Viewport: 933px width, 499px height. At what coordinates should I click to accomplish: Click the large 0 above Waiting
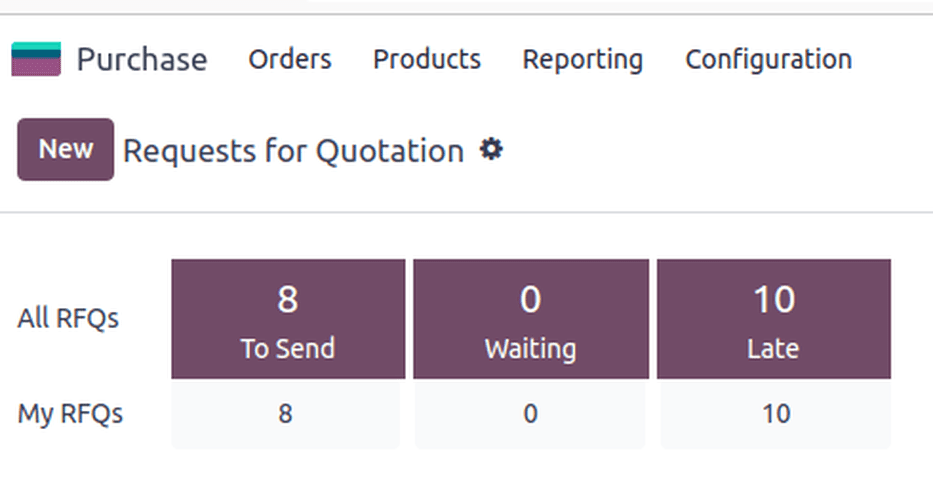[x=530, y=299]
